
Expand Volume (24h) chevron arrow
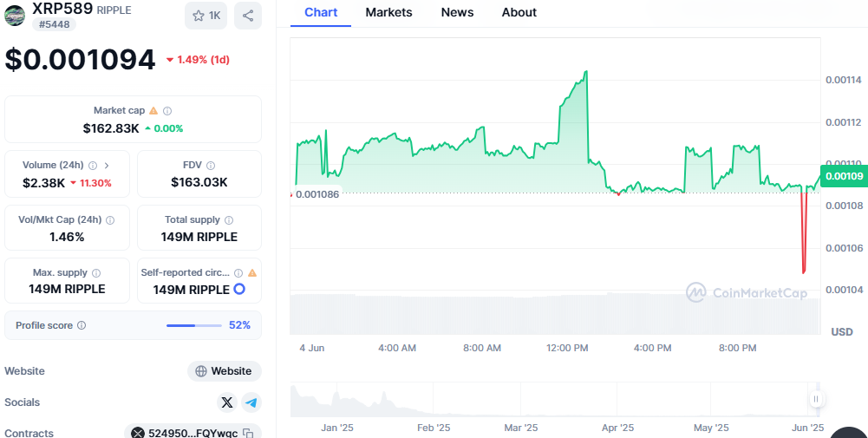107,165
